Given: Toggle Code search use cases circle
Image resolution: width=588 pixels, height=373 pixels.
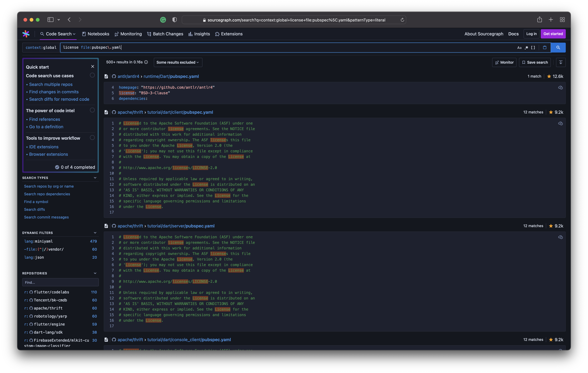Looking at the screenshot, I should (92, 75).
